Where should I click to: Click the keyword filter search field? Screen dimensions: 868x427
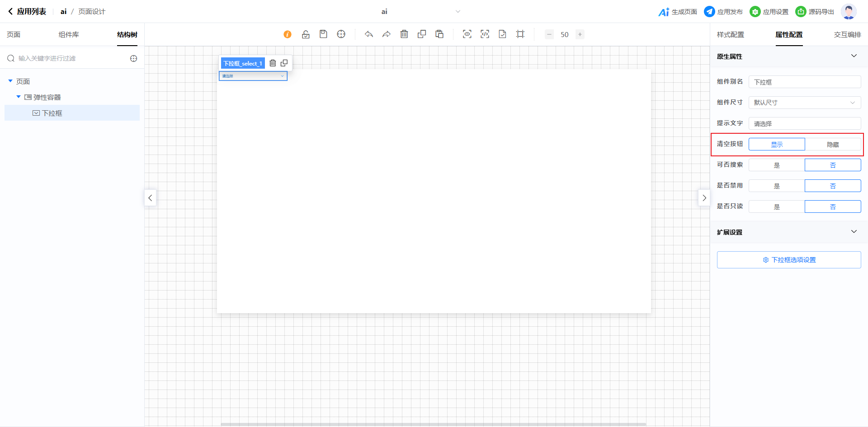click(68, 58)
